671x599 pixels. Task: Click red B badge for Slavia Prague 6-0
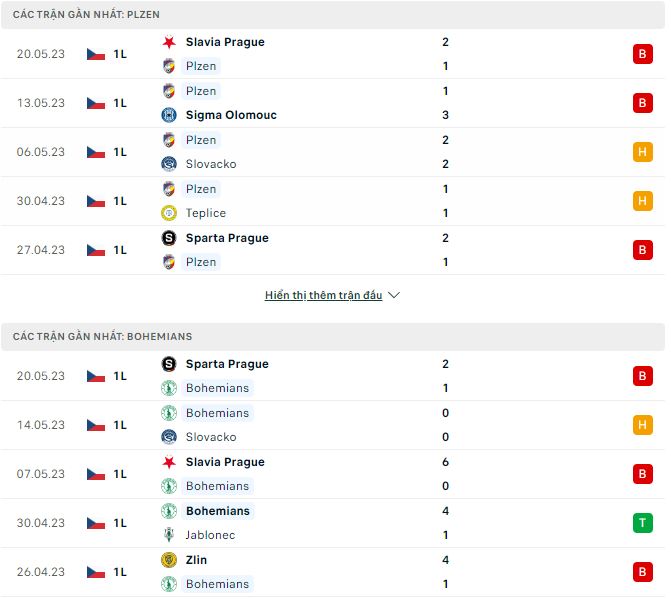coord(643,473)
